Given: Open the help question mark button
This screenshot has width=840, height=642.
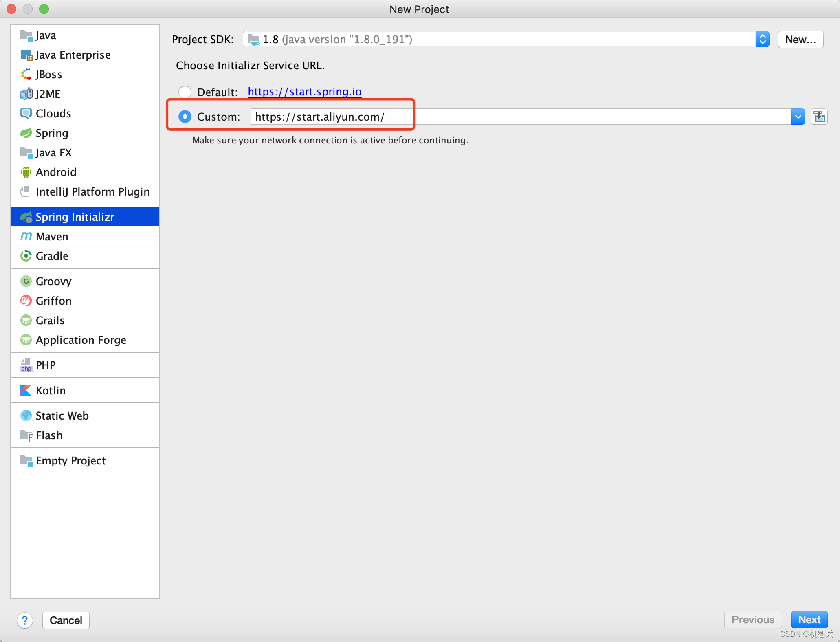Looking at the screenshot, I should pyautogui.click(x=25, y=620).
